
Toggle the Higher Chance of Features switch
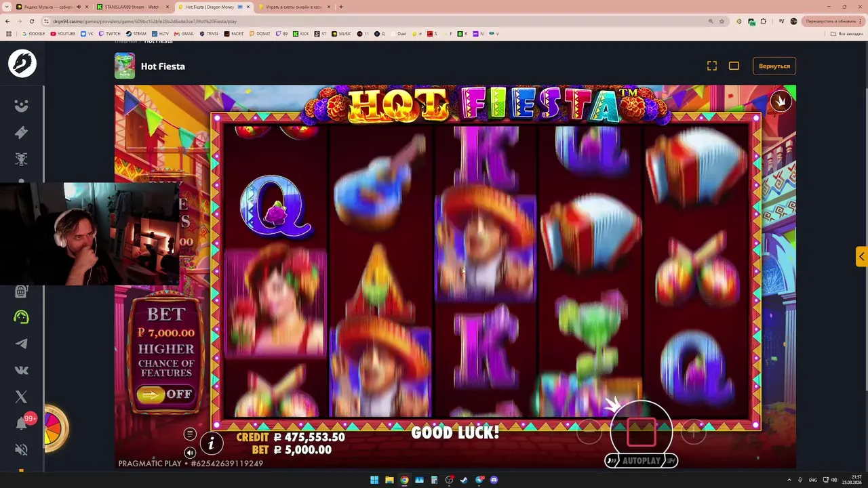(x=165, y=394)
